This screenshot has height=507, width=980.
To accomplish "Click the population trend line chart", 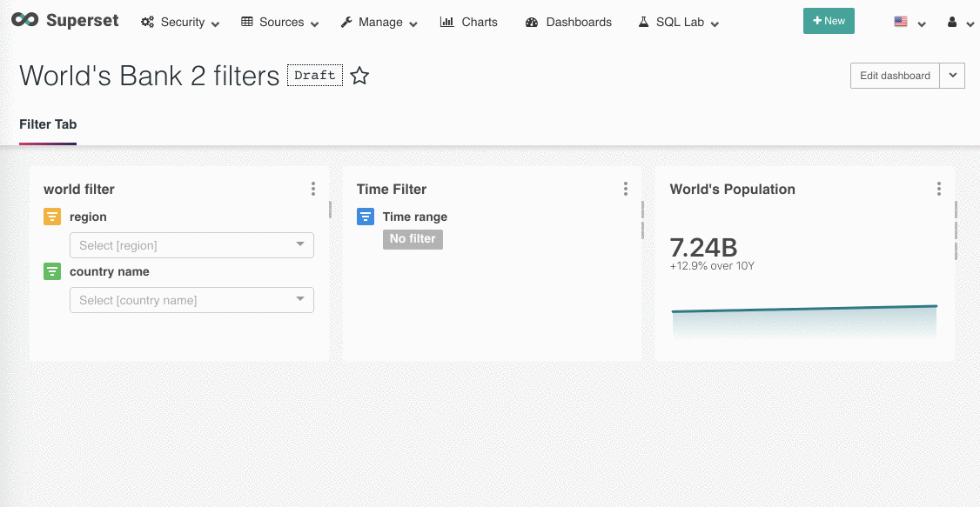I will pos(804,322).
